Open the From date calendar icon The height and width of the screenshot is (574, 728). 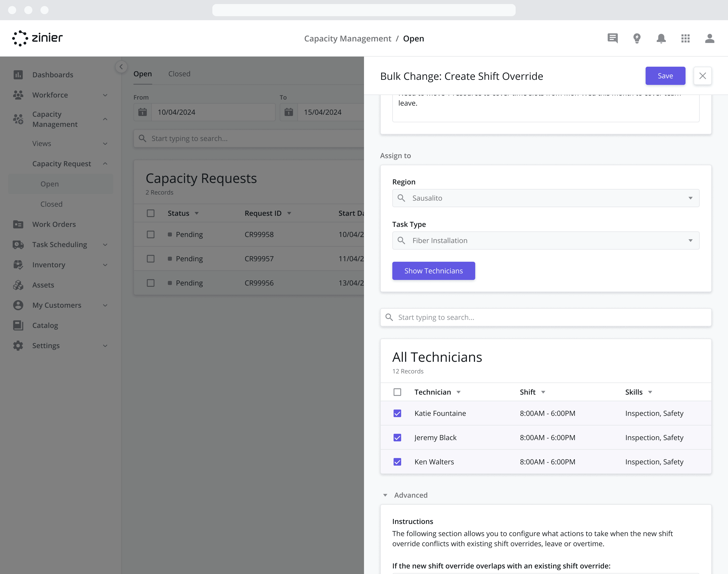[143, 112]
